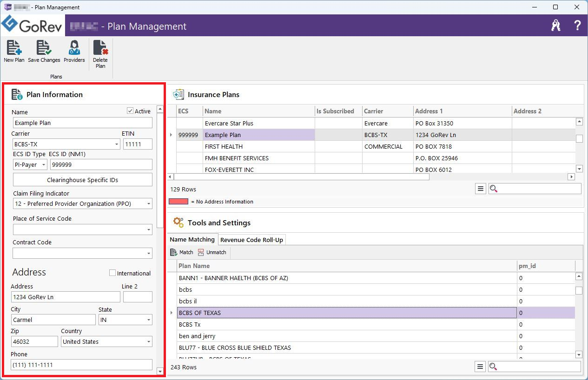This screenshot has width=588, height=380.
Task: Click the Insurance Plans panel icon
Action: pos(178,94)
